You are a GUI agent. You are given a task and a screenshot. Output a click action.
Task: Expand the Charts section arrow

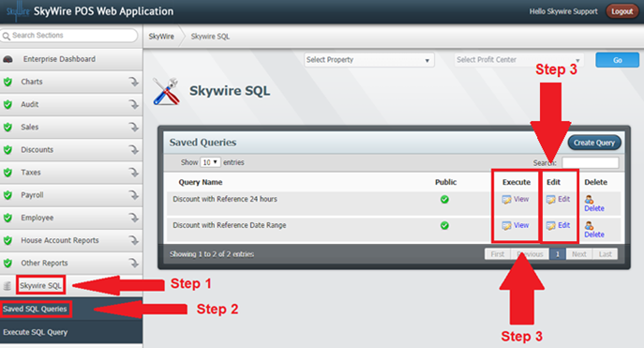133,82
